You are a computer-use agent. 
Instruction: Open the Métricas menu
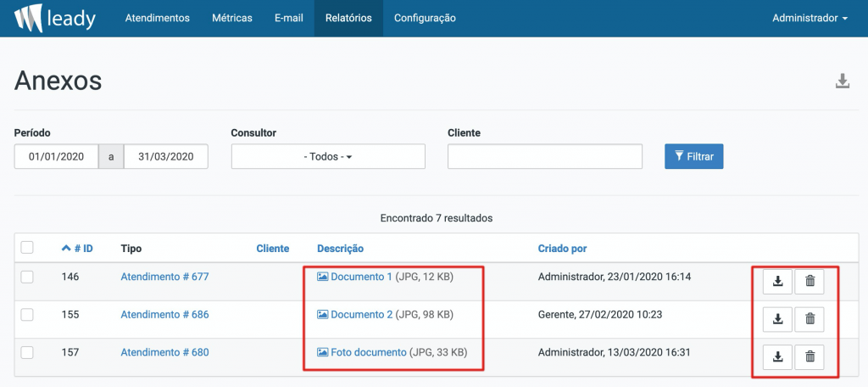tap(232, 19)
